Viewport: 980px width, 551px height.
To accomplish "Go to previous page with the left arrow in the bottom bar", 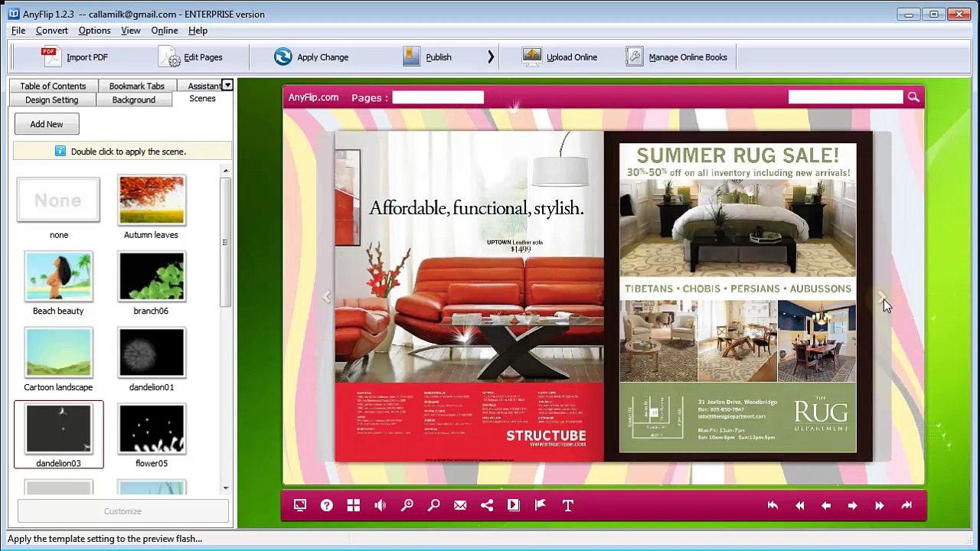I will 826,505.
